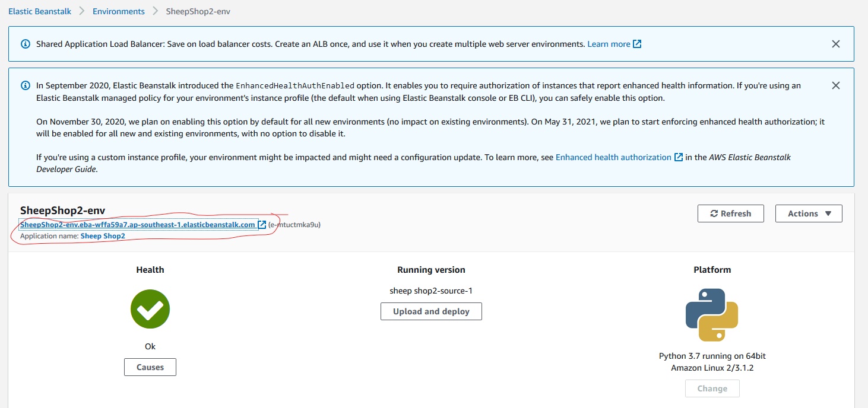Click the green health checkmark icon
This screenshot has height=408, width=868.
150,309
